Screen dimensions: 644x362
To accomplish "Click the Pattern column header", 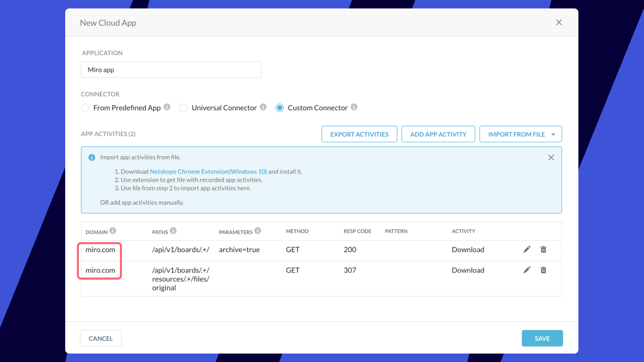I will (396, 231).
